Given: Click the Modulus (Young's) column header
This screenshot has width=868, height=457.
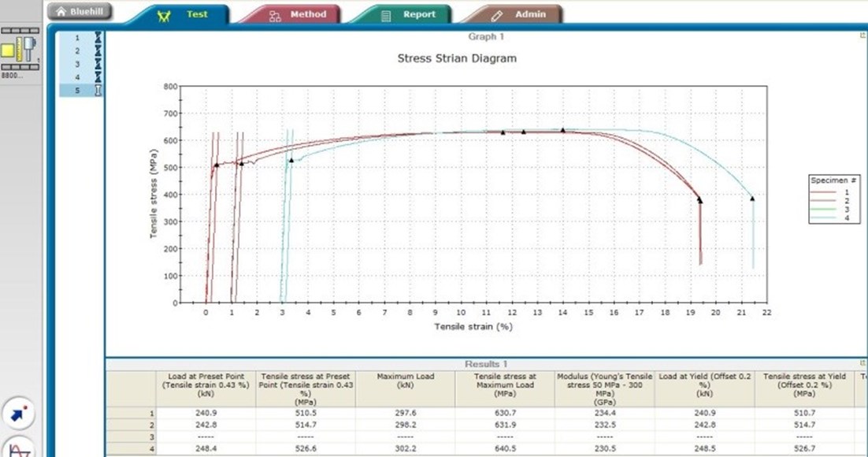Looking at the screenshot, I should (x=604, y=386).
